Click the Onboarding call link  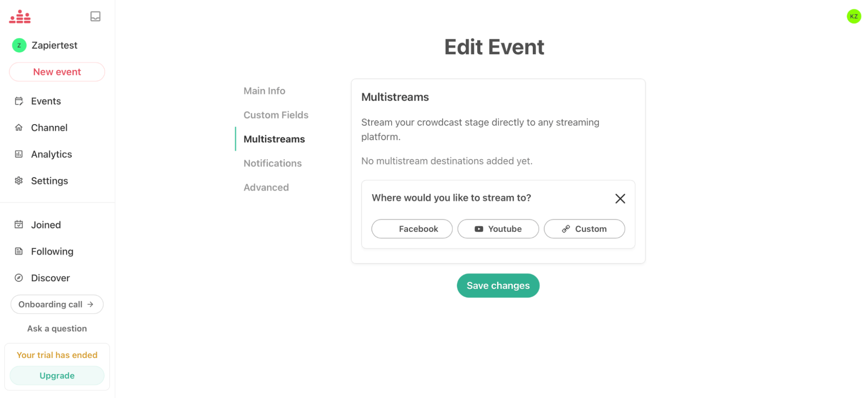56,304
